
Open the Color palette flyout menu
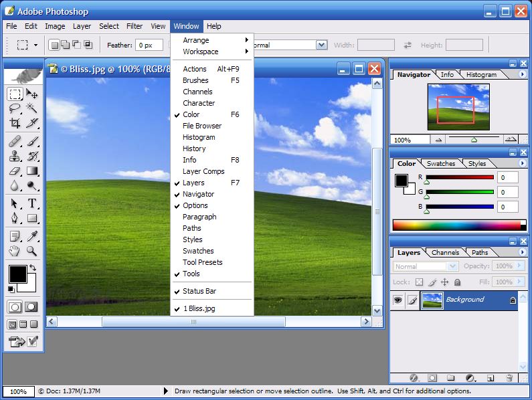522,163
